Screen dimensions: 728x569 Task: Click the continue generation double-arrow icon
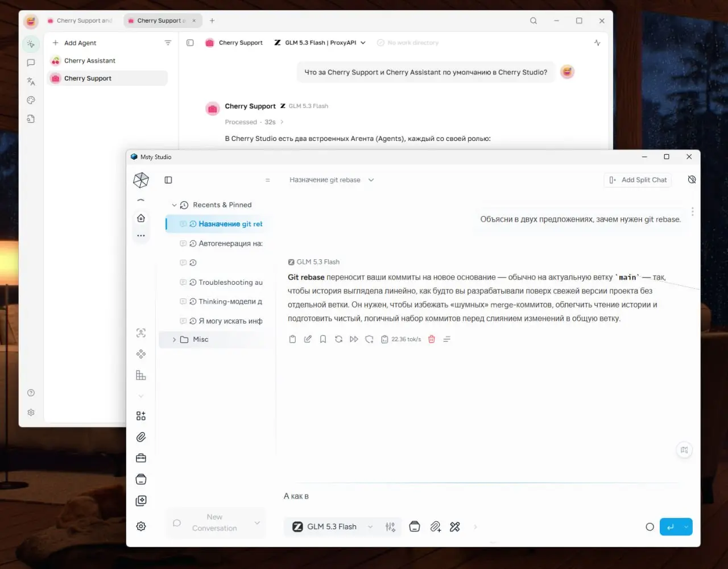pyautogui.click(x=354, y=339)
